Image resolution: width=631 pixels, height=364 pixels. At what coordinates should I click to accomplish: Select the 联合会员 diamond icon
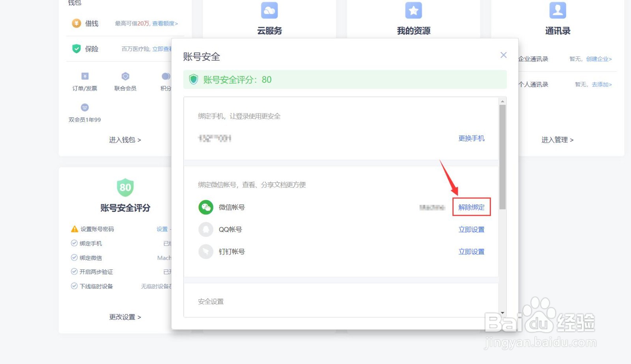point(125,76)
